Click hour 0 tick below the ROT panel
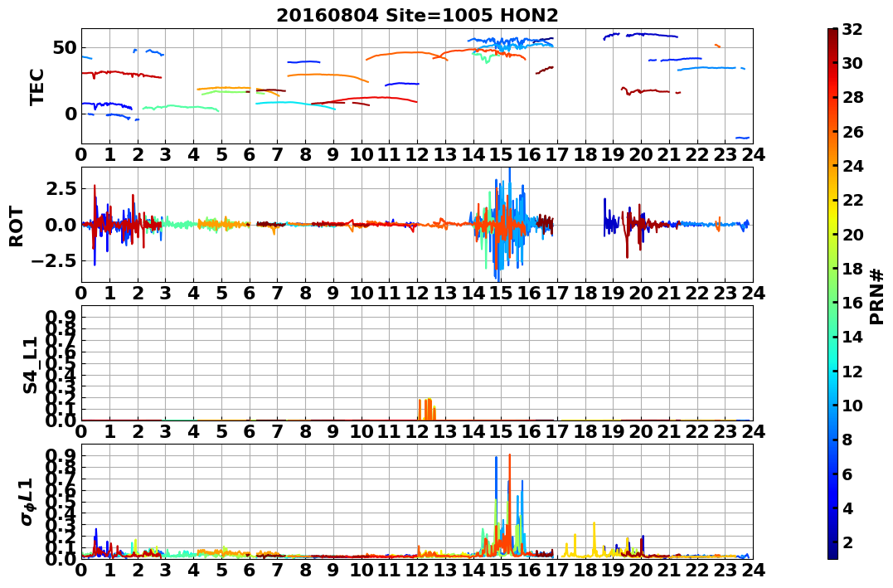The image size is (893, 588). click(81, 293)
